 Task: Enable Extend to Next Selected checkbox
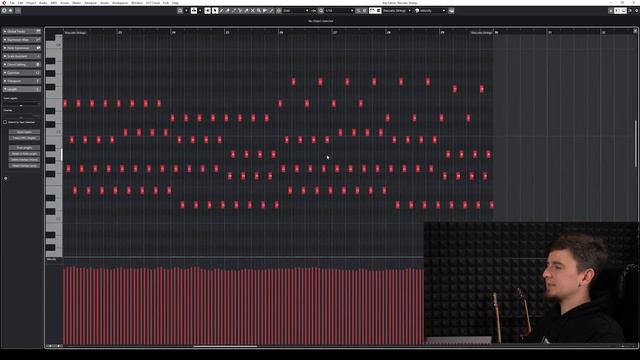[5, 122]
